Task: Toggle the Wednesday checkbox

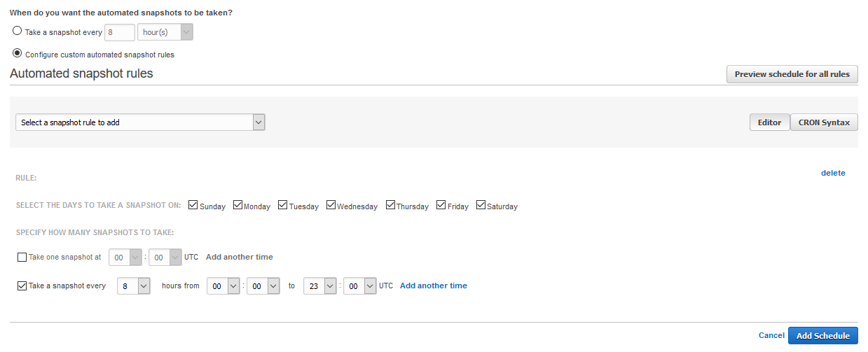Action: click(331, 205)
